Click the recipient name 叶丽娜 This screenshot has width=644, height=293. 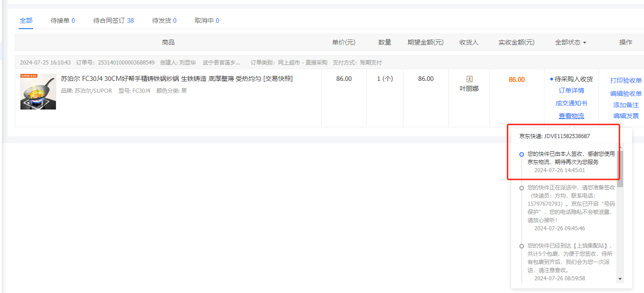click(x=469, y=89)
